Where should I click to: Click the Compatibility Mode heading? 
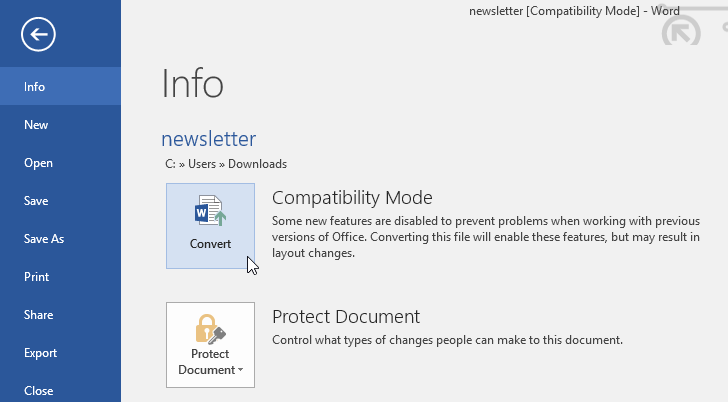point(352,197)
